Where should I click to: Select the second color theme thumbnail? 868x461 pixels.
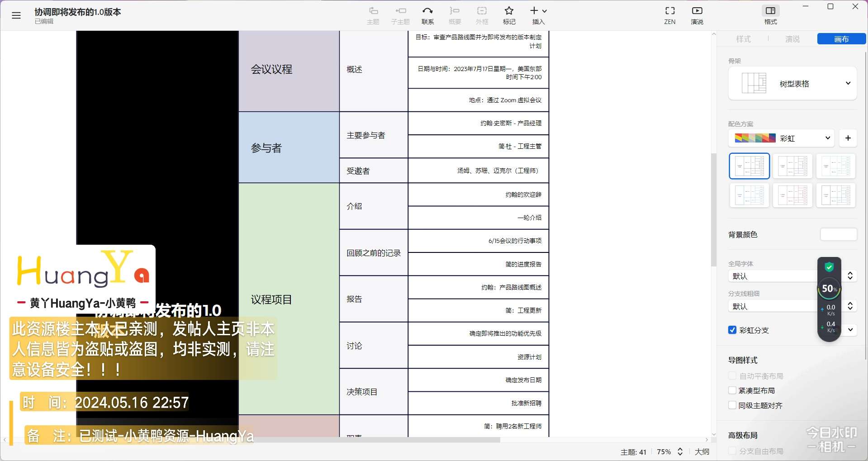point(792,166)
